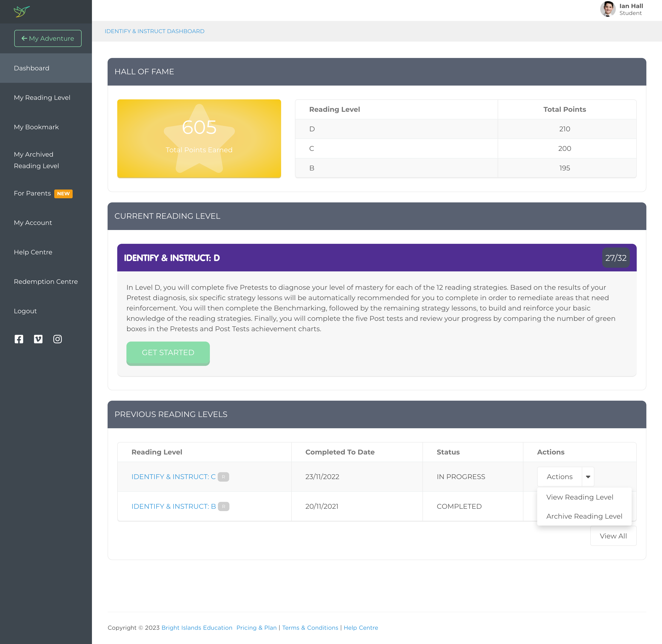Select View Reading Level from dropdown
The width and height of the screenshot is (662, 644).
(579, 497)
